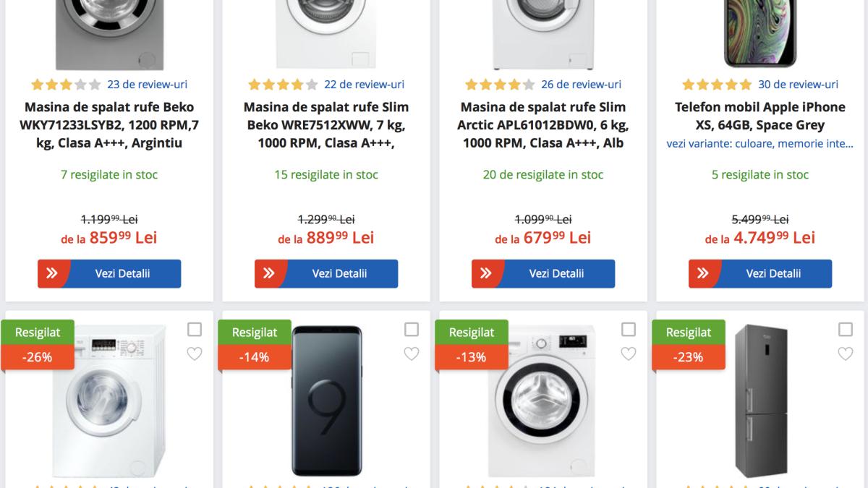
Task: Enable compare checkbox on the Hotpoint fridge
Action: (x=845, y=329)
